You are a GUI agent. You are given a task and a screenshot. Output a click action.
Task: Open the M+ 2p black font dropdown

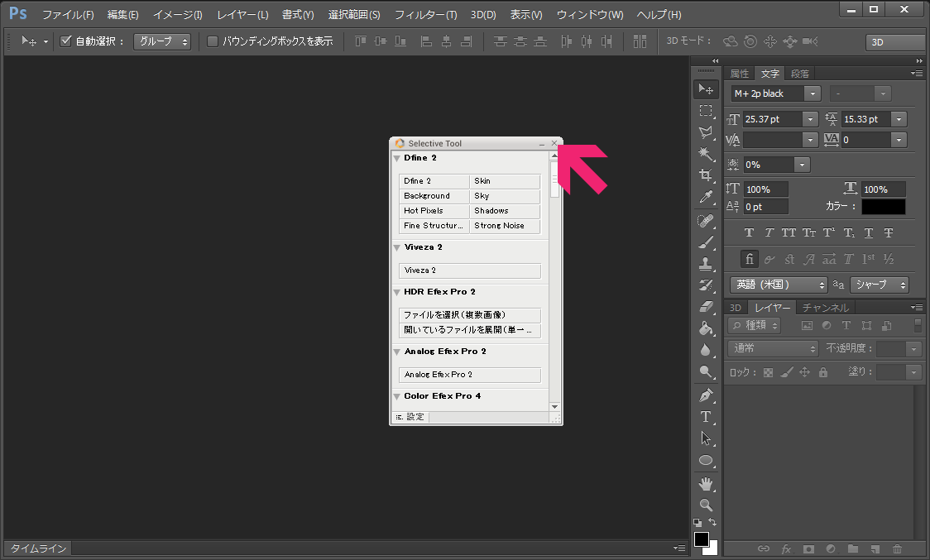pyautogui.click(x=812, y=93)
